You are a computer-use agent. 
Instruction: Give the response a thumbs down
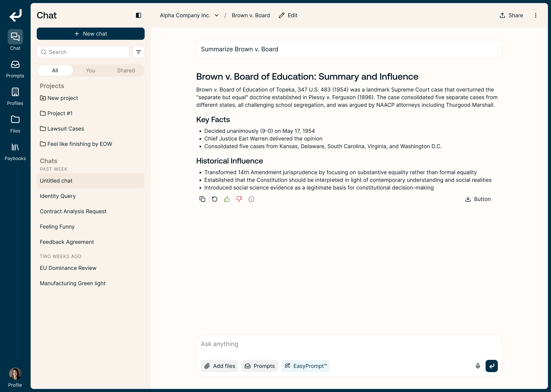(x=239, y=199)
